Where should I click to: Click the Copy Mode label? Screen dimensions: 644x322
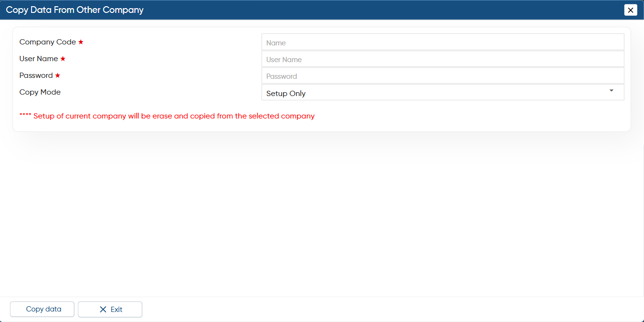40,92
